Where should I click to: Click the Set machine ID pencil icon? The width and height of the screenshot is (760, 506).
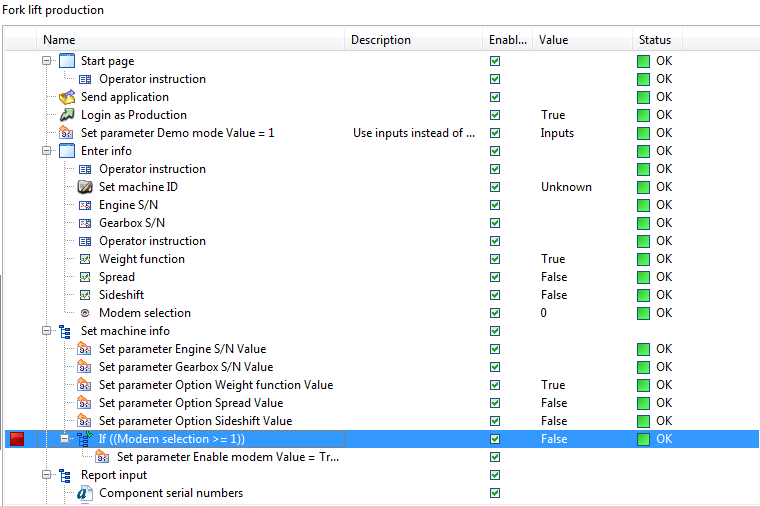coord(85,187)
